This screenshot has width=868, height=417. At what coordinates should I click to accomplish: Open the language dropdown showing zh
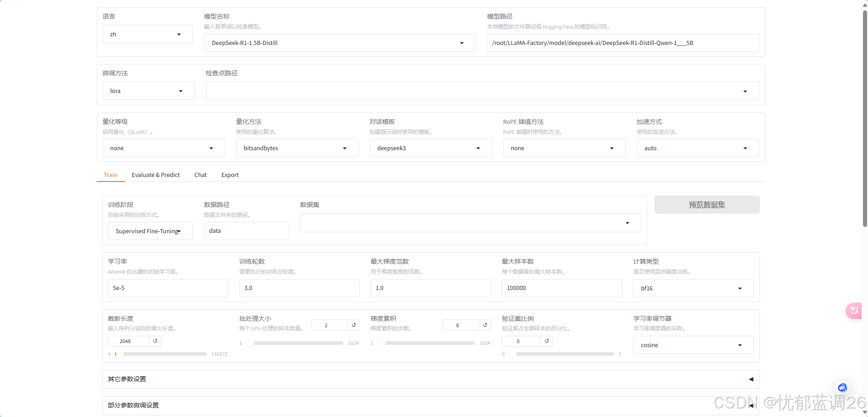148,34
